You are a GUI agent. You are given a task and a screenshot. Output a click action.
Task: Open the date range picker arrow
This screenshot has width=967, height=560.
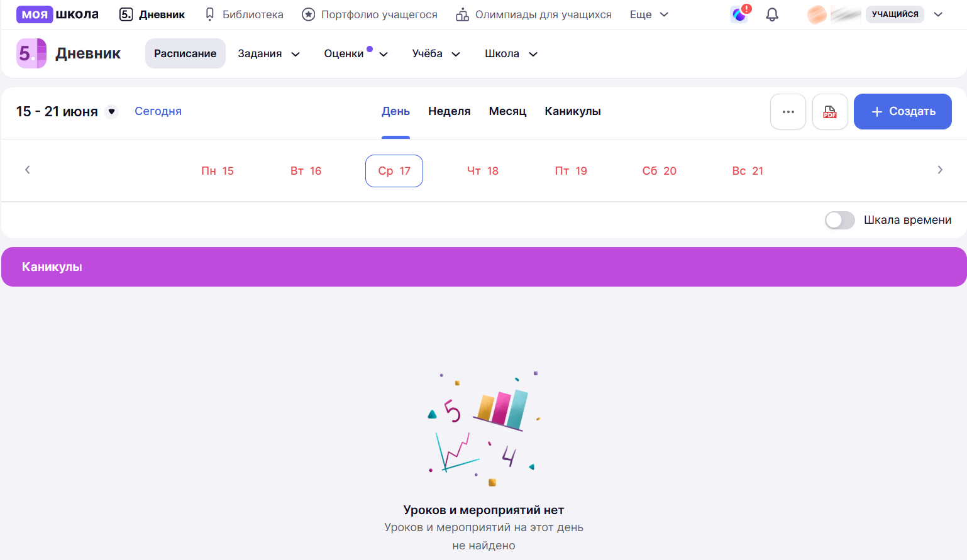(x=111, y=112)
